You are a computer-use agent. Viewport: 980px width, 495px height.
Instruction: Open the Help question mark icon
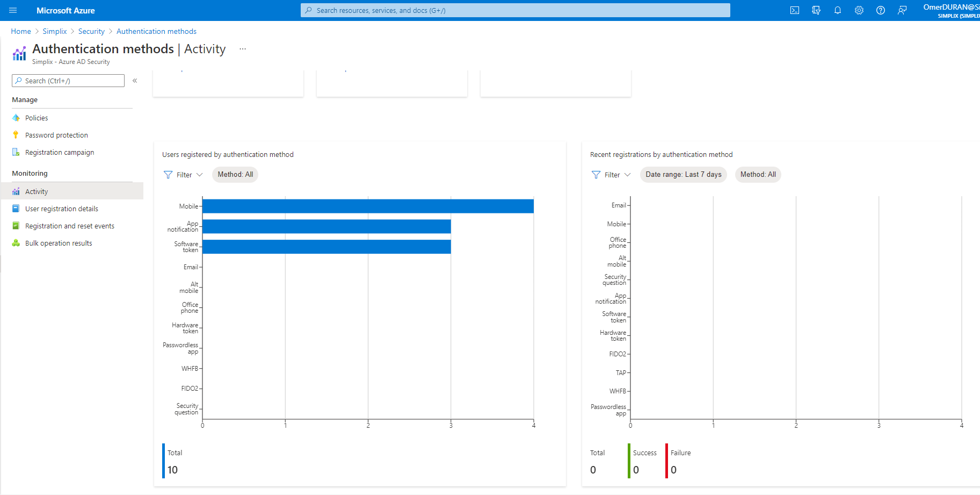pyautogui.click(x=881, y=10)
